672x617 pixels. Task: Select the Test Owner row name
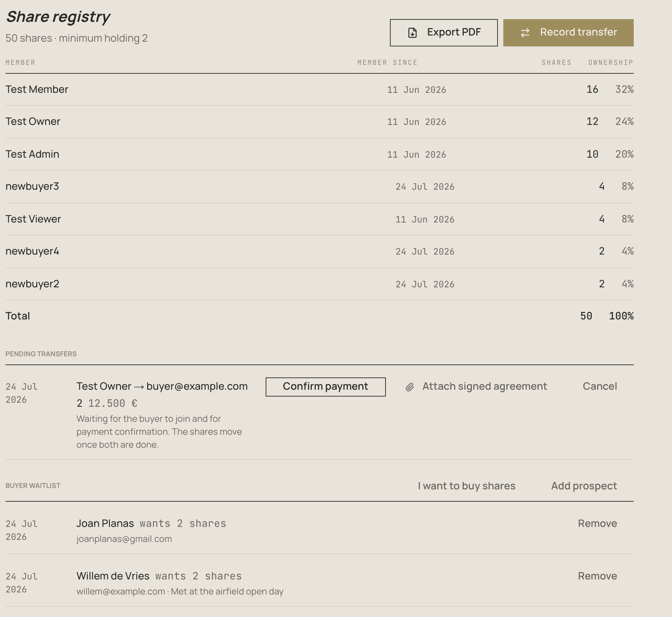(33, 121)
